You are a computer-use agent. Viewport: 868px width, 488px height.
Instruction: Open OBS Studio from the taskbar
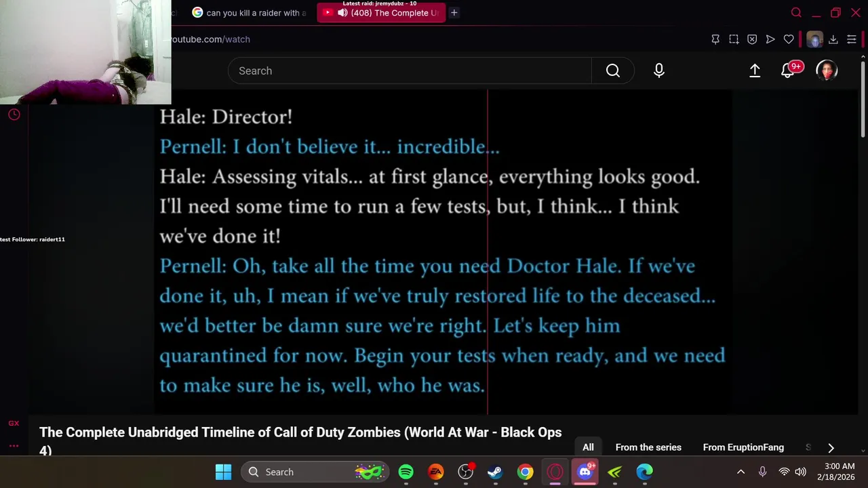pos(466,472)
